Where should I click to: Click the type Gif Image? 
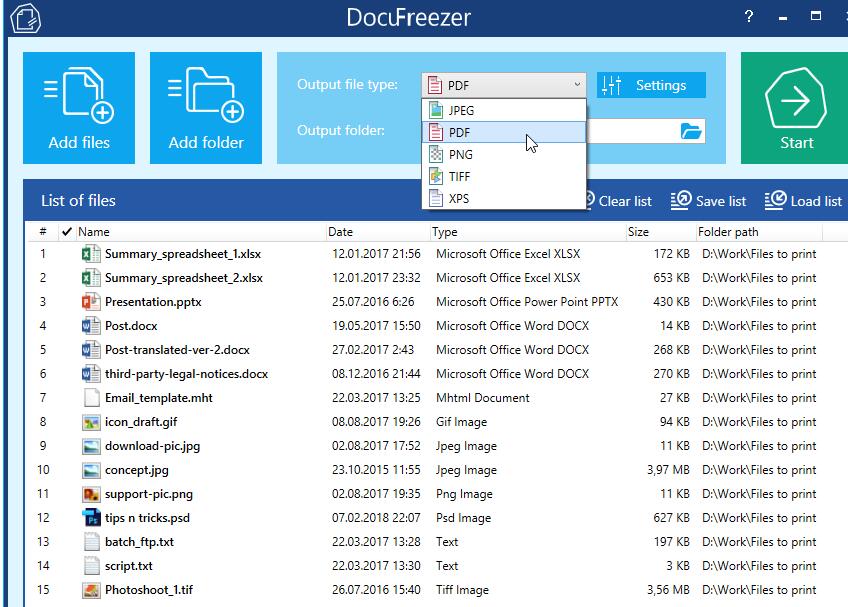click(461, 422)
